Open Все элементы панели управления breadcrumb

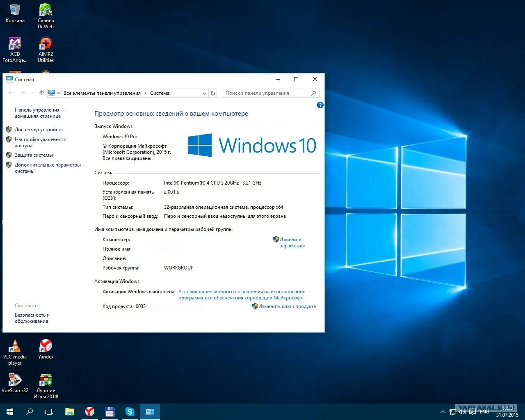tap(102, 93)
